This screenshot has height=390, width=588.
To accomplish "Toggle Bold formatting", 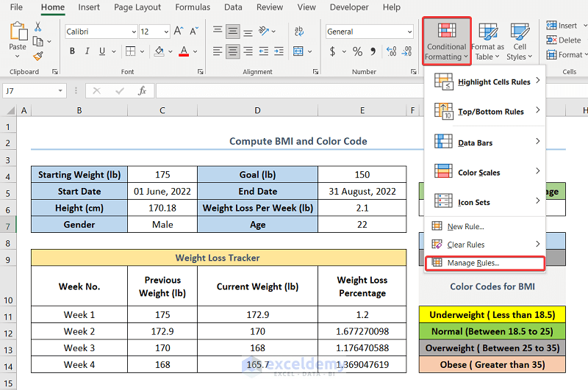I will [72, 51].
